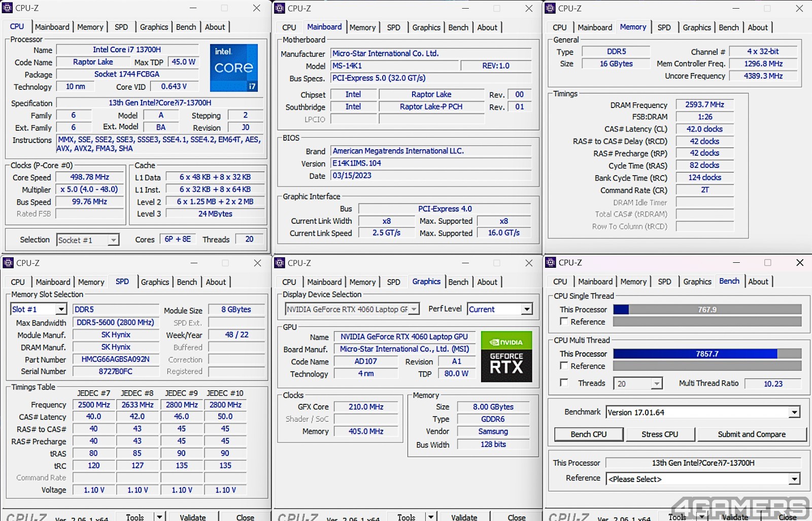Minimize the Bench window

tap(735, 262)
